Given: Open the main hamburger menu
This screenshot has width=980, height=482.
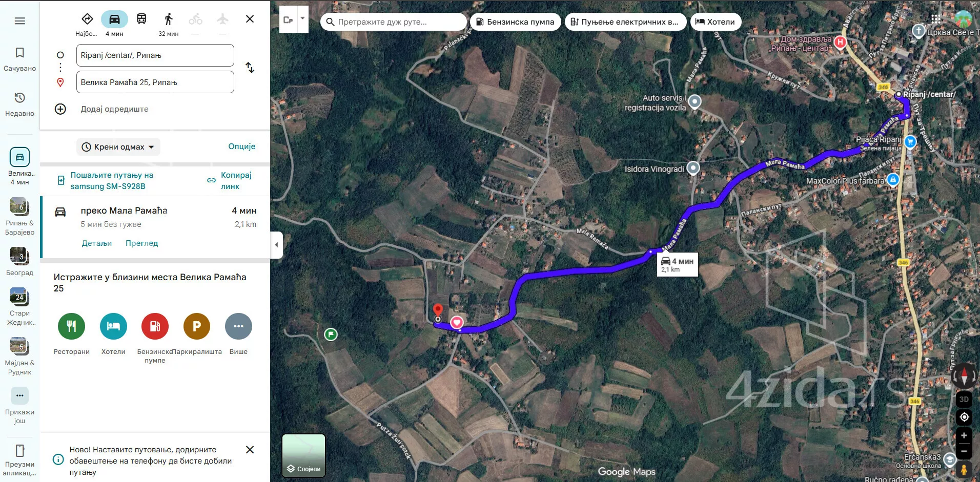Looking at the screenshot, I should [20, 21].
